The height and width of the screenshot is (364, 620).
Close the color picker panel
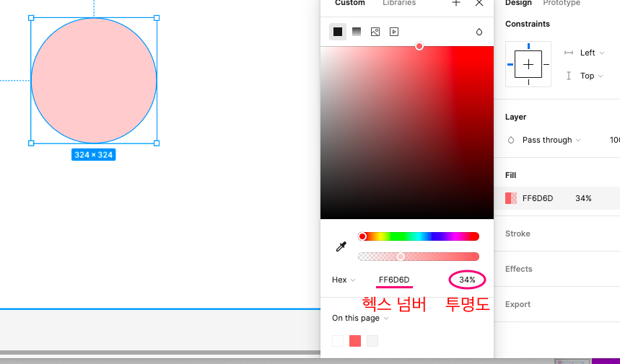[479, 3]
